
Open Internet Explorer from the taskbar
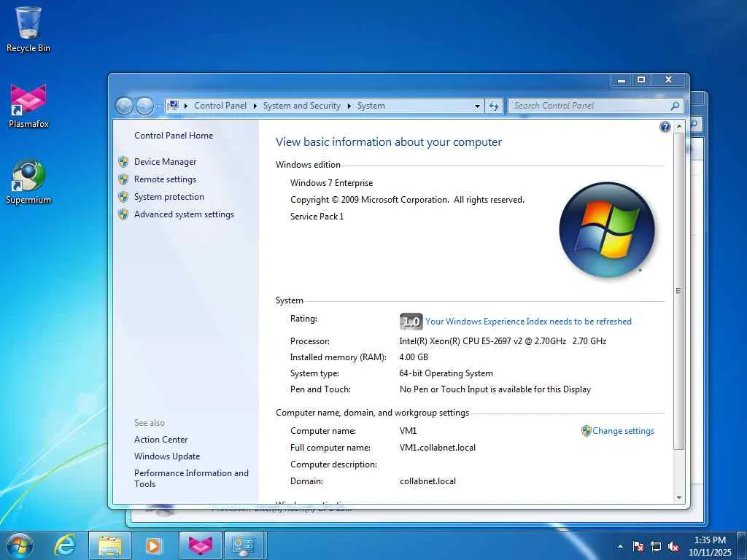(x=65, y=545)
